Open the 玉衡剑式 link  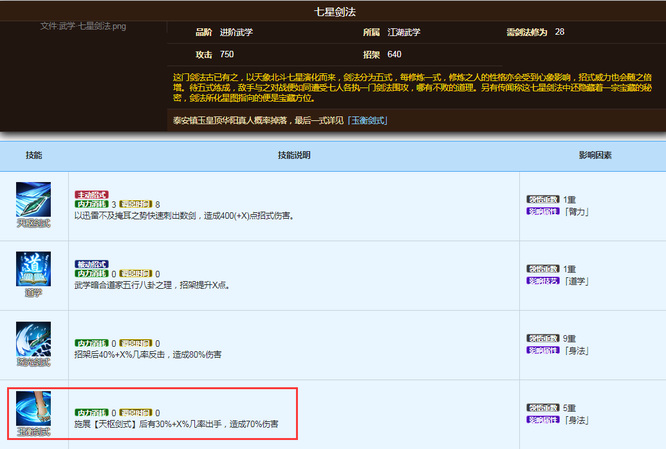[367, 121]
